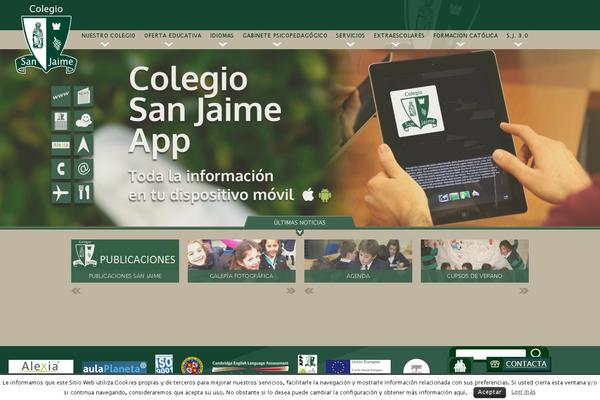Open the Publicaciones San Jaime card
Screen dimensions: 600x400
click(x=125, y=261)
